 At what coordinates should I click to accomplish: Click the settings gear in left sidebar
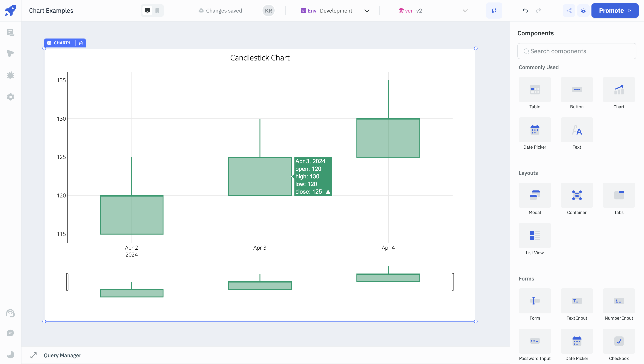tap(10, 97)
